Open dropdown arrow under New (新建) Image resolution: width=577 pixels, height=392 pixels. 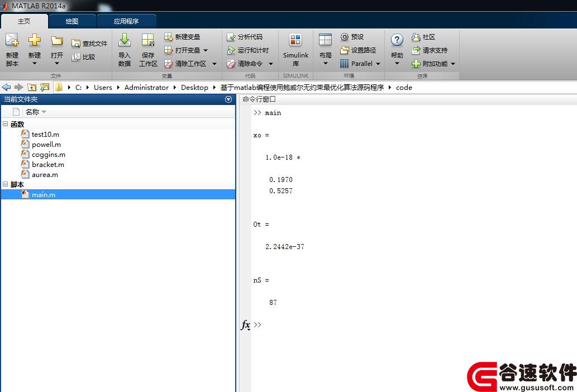click(35, 64)
